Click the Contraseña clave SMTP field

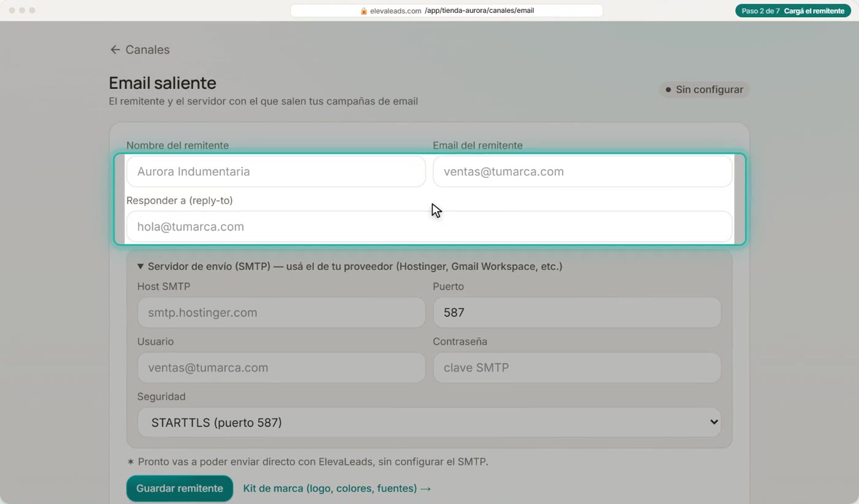tap(577, 368)
